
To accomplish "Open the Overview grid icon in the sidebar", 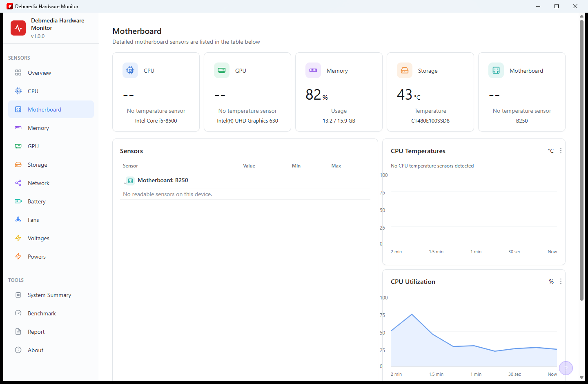I will click(18, 73).
